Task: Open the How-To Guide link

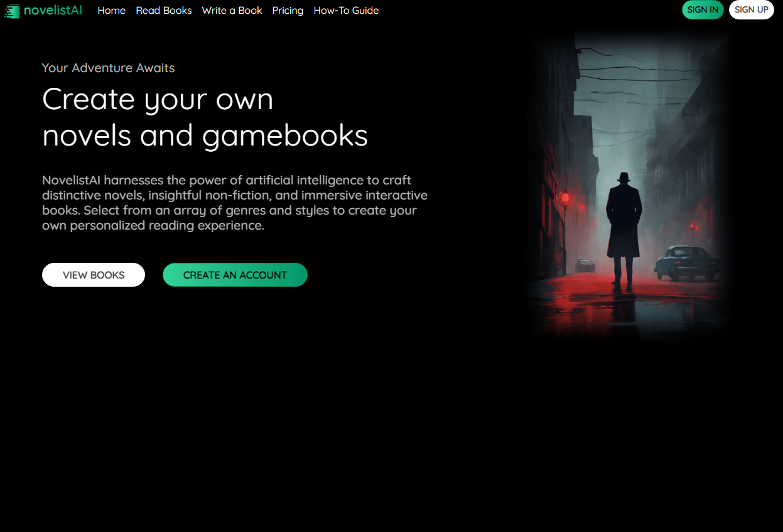Action: pyautogui.click(x=346, y=10)
